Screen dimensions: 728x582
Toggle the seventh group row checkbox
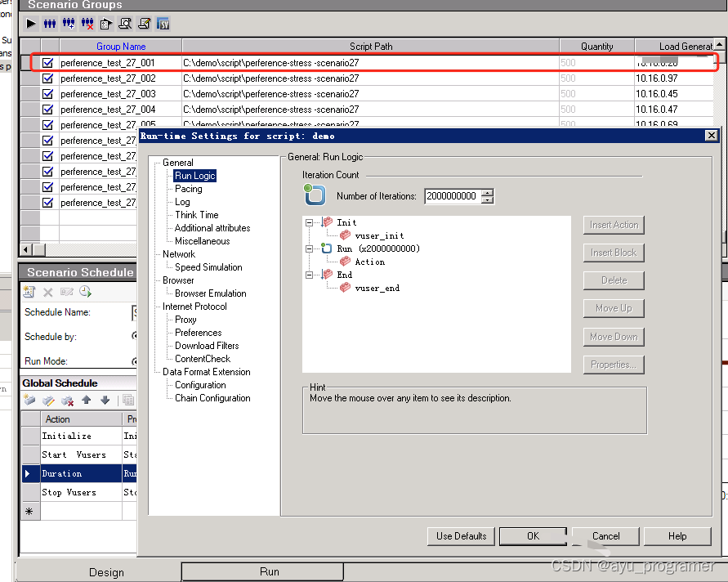point(48,155)
